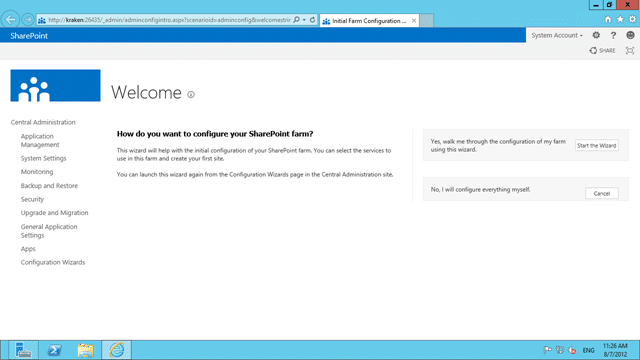Click the ENG language indicator
Viewport: 640px width, 360px height.
coord(588,351)
